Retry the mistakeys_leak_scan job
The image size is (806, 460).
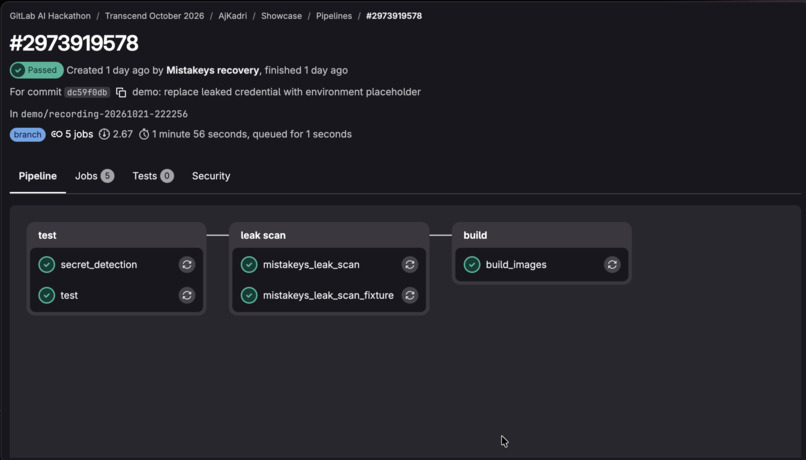[x=410, y=265]
